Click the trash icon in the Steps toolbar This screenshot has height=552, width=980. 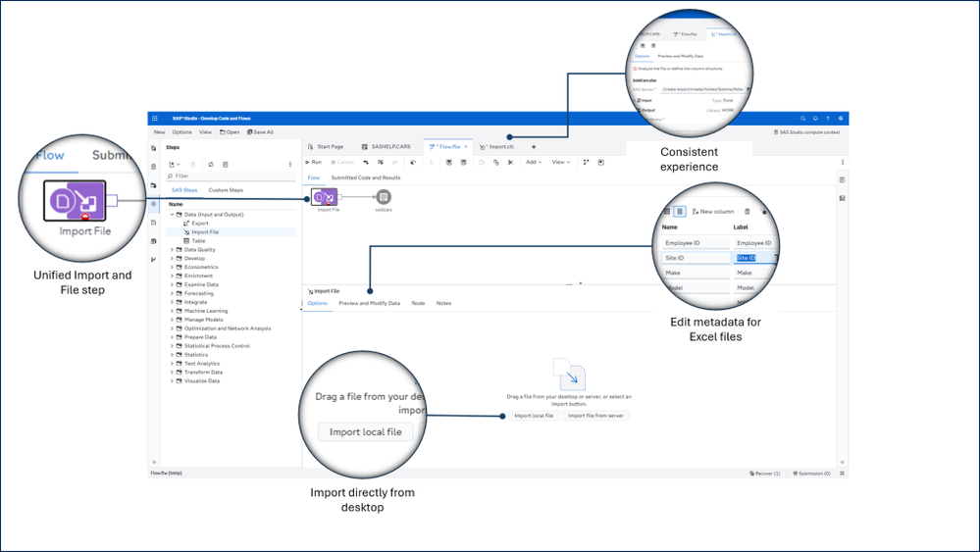(x=193, y=164)
